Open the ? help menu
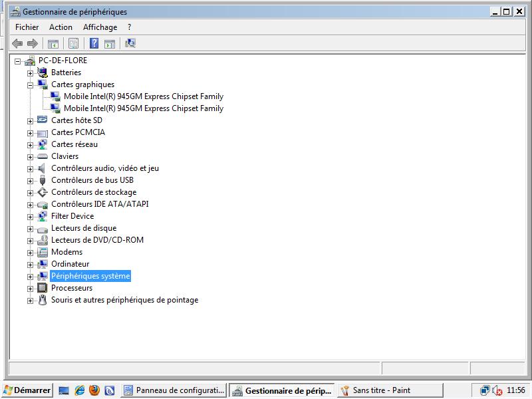 point(129,27)
